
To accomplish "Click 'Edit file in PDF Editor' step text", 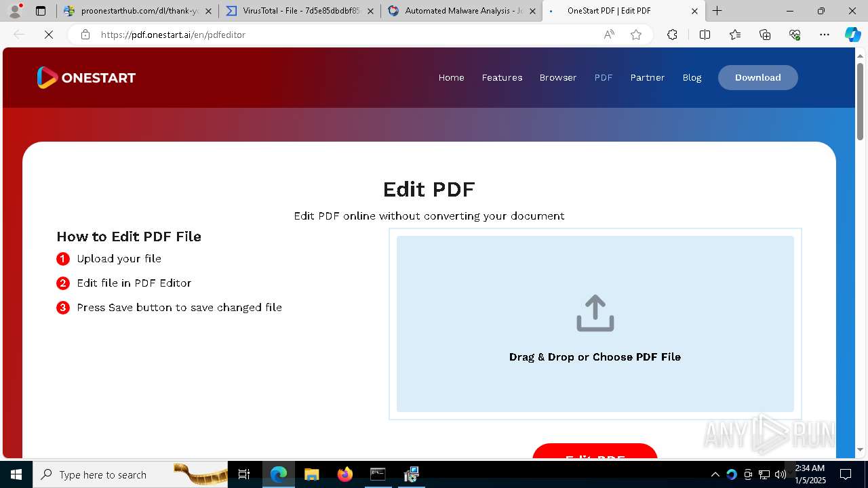I will (x=134, y=283).
